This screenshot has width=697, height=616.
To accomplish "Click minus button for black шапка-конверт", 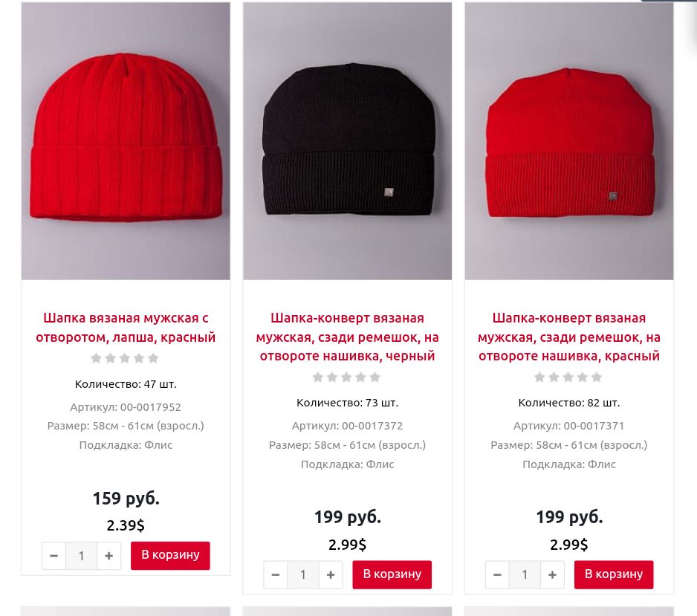I will click(x=276, y=574).
